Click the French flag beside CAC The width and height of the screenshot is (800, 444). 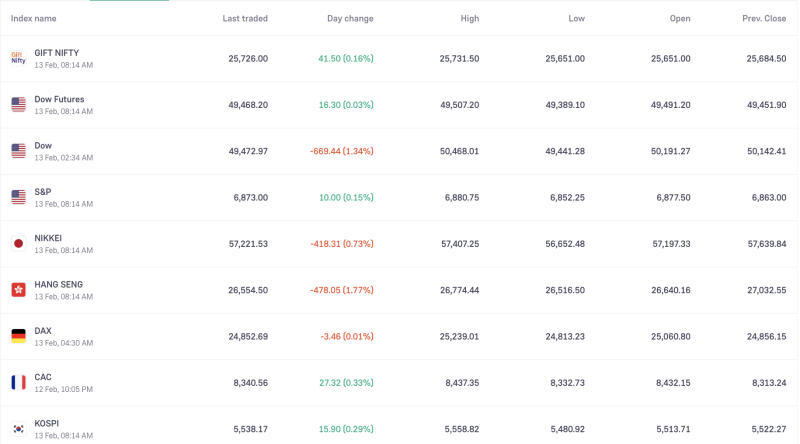click(18, 382)
